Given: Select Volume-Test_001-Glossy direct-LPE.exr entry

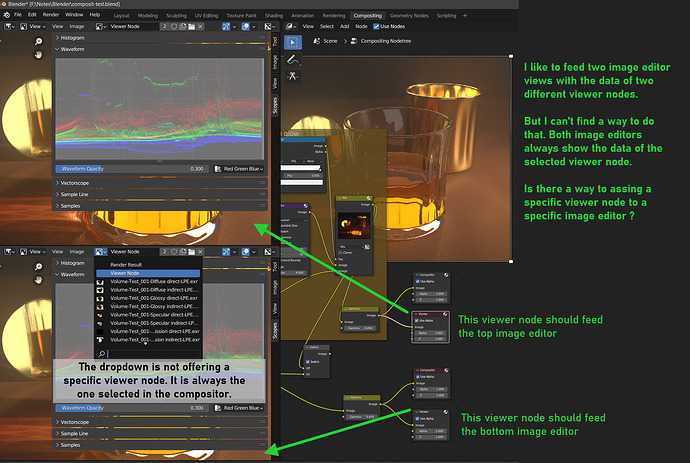Looking at the screenshot, I should point(148,298).
